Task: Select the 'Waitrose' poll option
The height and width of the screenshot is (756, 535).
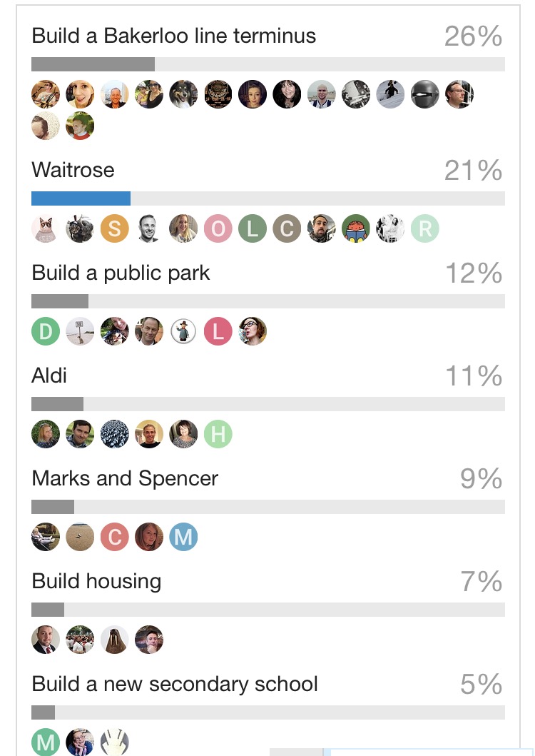Action: [73, 170]
